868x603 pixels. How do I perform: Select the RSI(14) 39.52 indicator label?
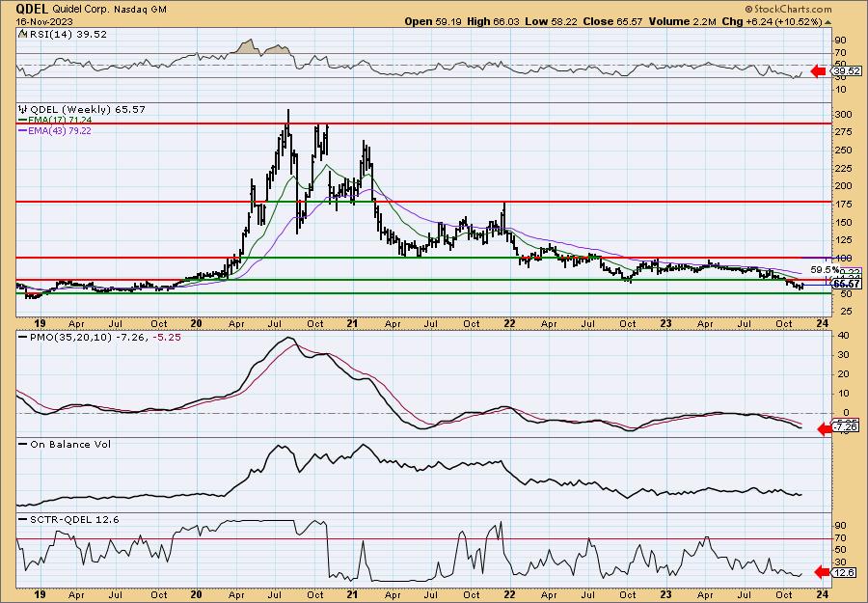[x=67, y=34]
